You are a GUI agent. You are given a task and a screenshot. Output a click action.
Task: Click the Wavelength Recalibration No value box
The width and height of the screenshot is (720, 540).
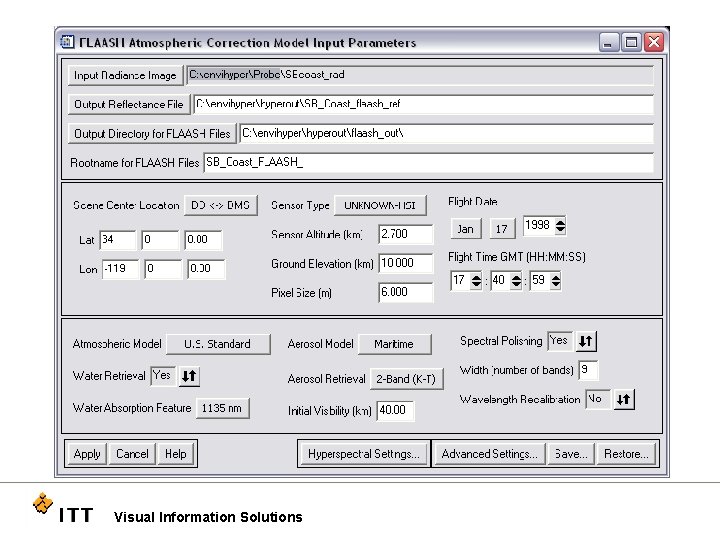598,399
